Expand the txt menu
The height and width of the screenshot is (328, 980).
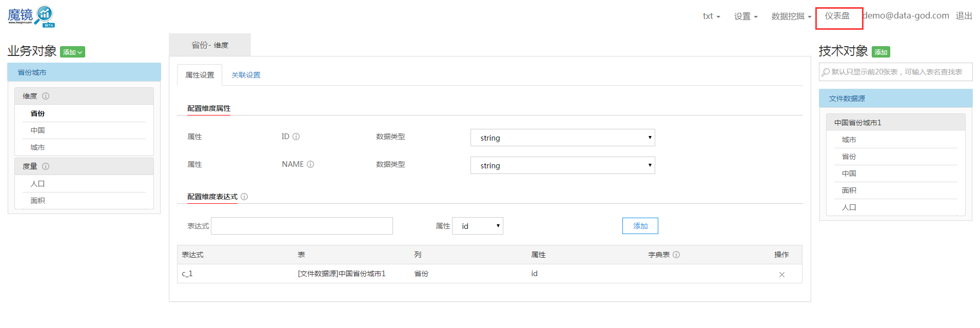point(711,16)
